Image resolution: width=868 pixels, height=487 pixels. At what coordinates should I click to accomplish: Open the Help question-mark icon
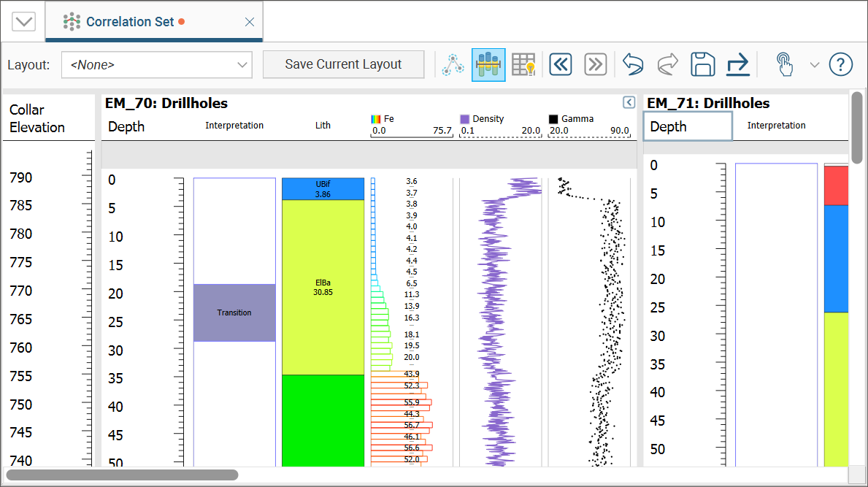[x=840, y=64]
